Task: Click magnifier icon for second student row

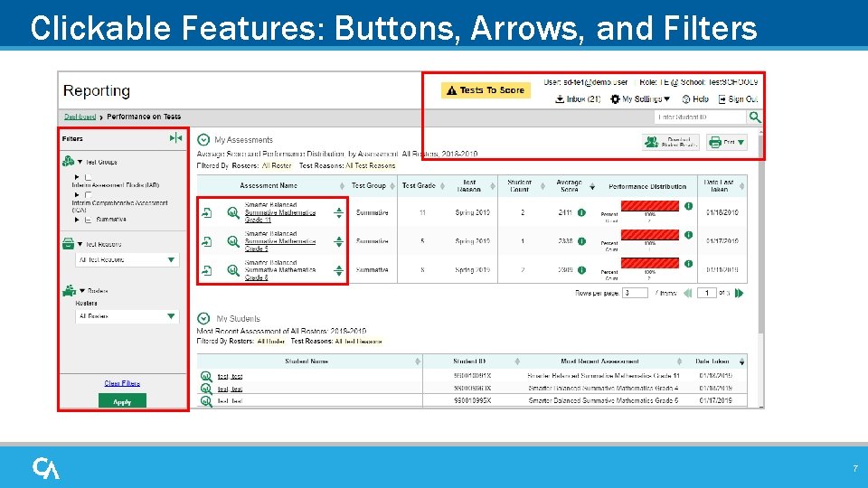Action: coord(206,389)
